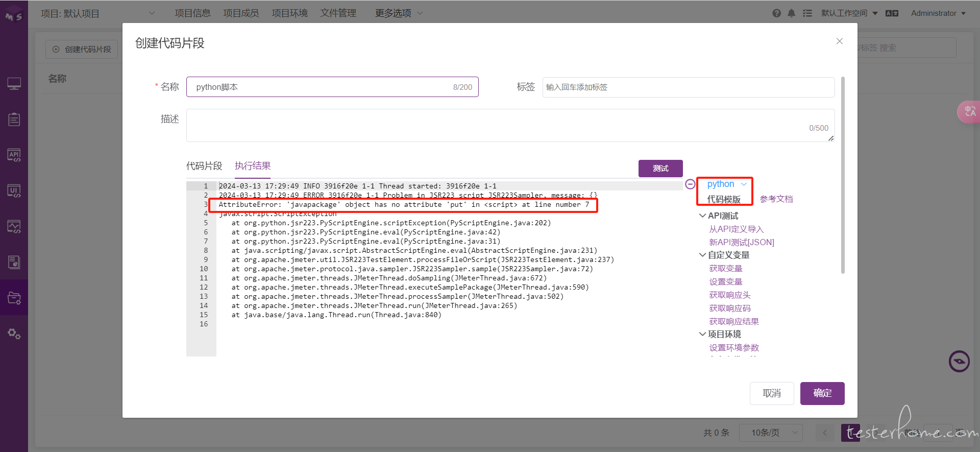
Task: Open the python language dropdown
Action: [726, 184]
